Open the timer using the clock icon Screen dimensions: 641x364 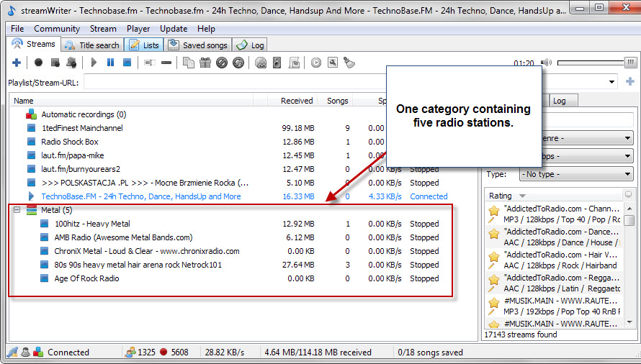click(x=316, y=63)
